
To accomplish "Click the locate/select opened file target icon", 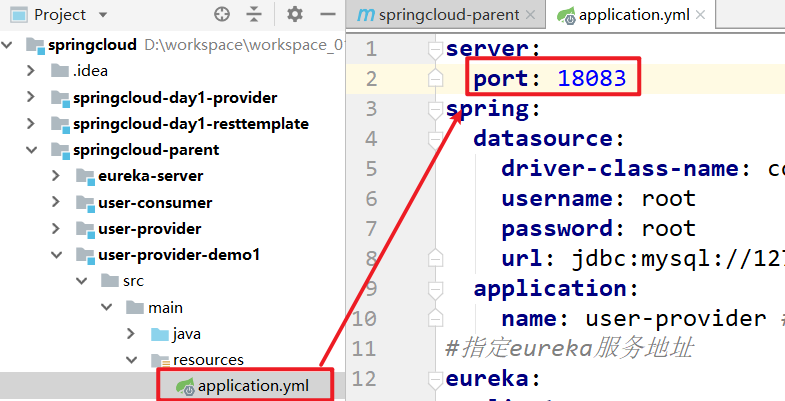I will 222,15.
